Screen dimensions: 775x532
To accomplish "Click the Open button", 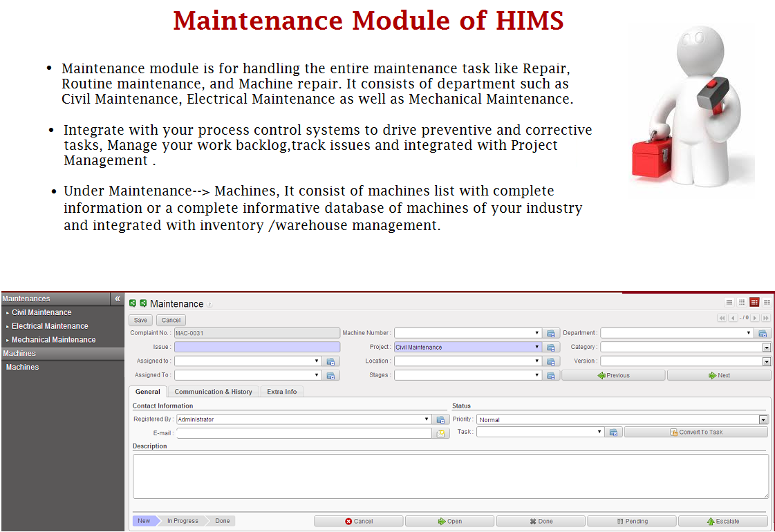I will coord(450,521).
